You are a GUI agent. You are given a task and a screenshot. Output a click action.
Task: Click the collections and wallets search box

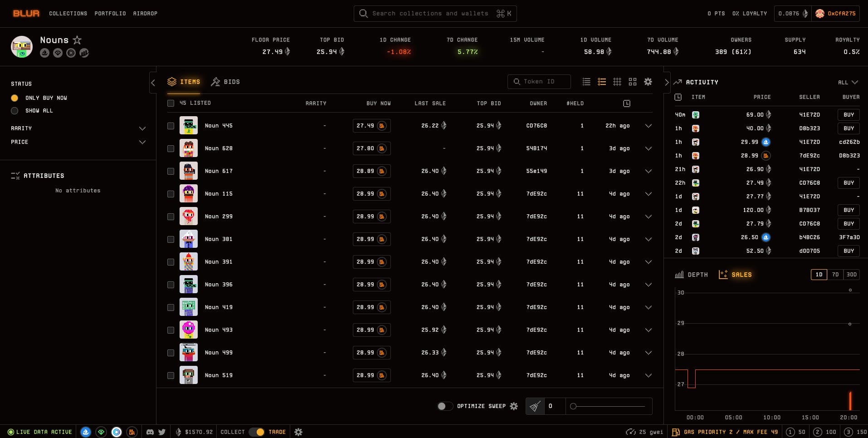pyautogui.click(x=435, y=14)
